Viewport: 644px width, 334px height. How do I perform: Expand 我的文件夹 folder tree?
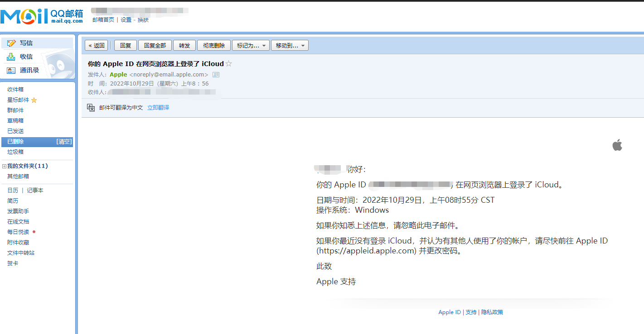tap(4, 166)
